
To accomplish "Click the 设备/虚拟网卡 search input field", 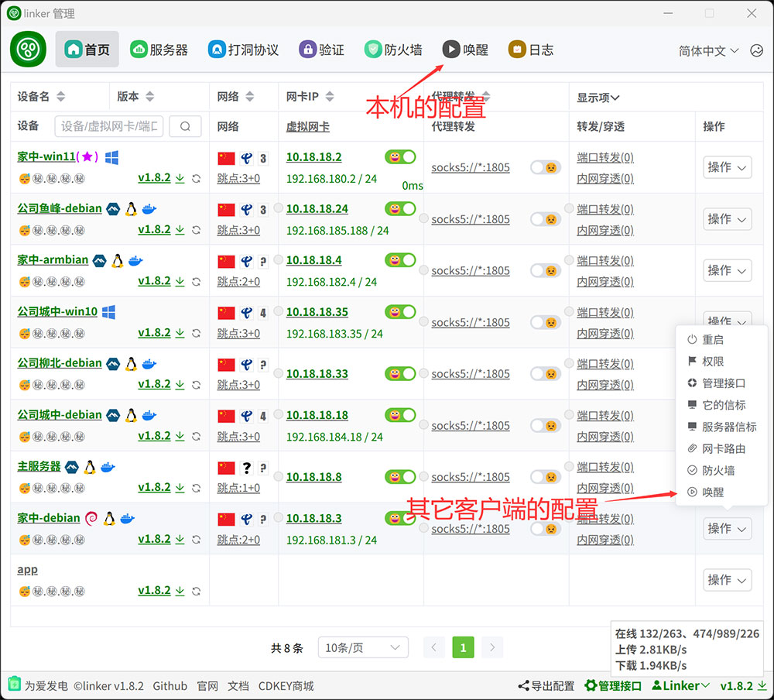I will click(109, 126).
